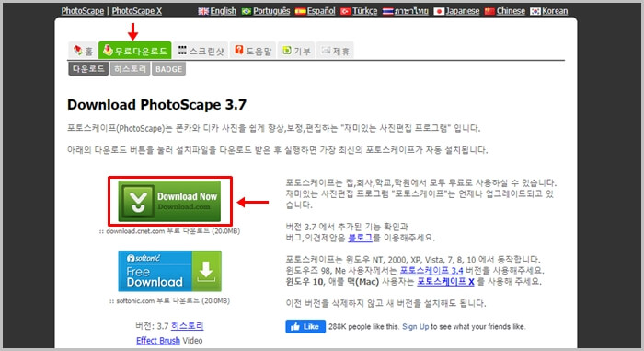
Task: Switch language to Türkçe
Action: pyautogui.click(x=364, y=11)
